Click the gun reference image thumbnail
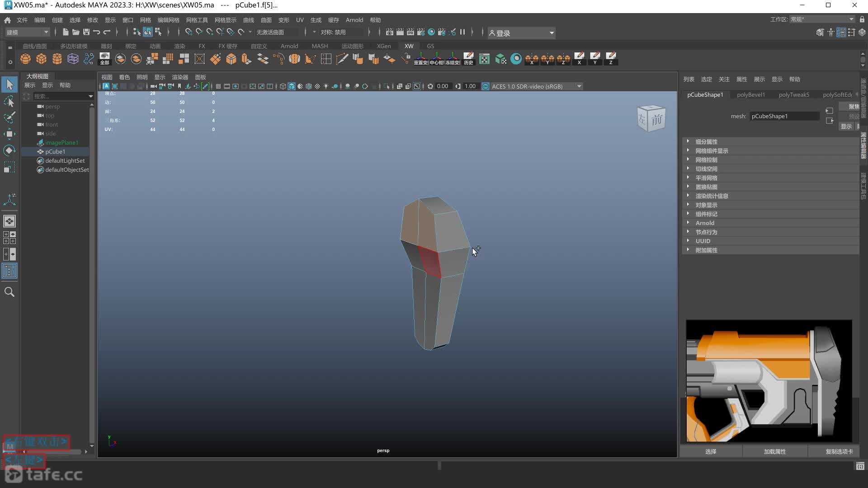The width and height of the screenshot is (868, 488). click(x=769, y=381)
